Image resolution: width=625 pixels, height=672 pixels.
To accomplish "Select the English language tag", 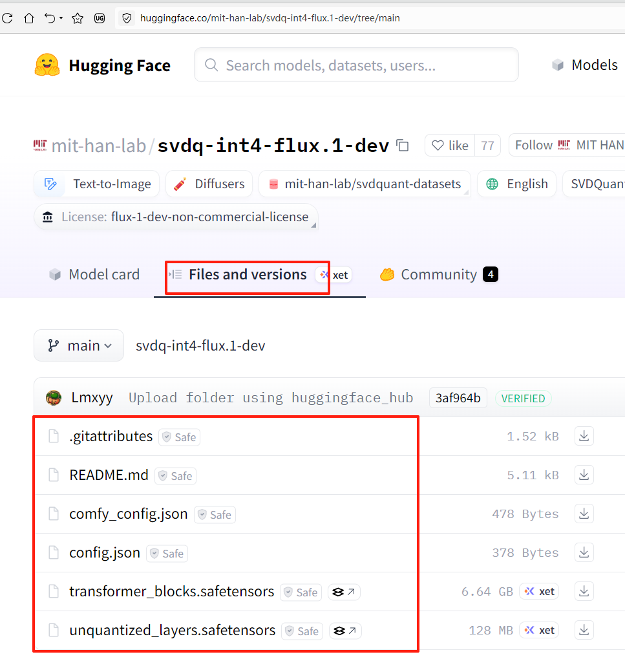I will [516, 184].
